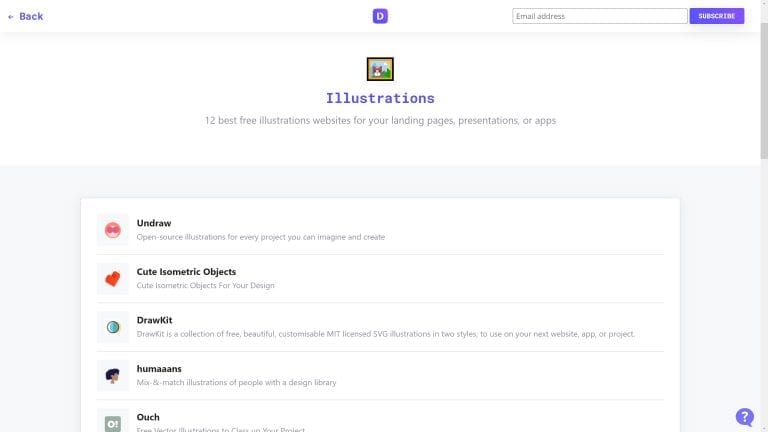Open the help question mark bubble
This screenshot has width=768, height=432.
click(x=744, y=417)
